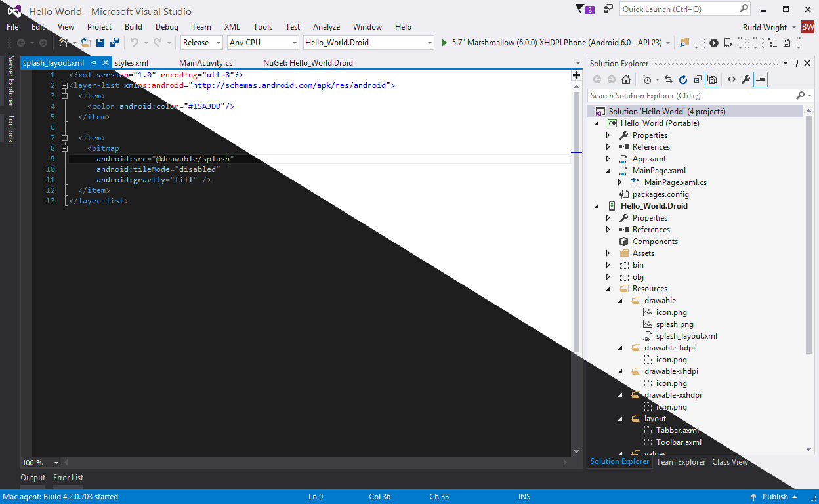Switch to the Team Explorer tab
Image resolution: width=819 pixels, height=504 pixels.
click(x=681, y=462)
